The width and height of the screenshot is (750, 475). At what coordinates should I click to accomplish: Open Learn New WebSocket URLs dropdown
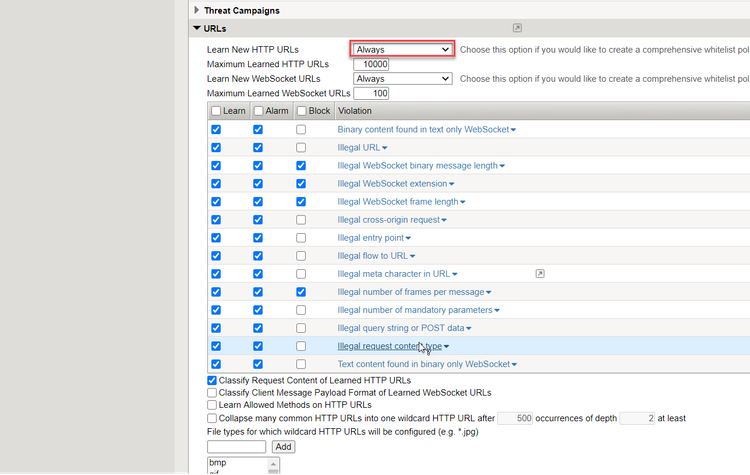pyautogui.click(x=403, y=79)
